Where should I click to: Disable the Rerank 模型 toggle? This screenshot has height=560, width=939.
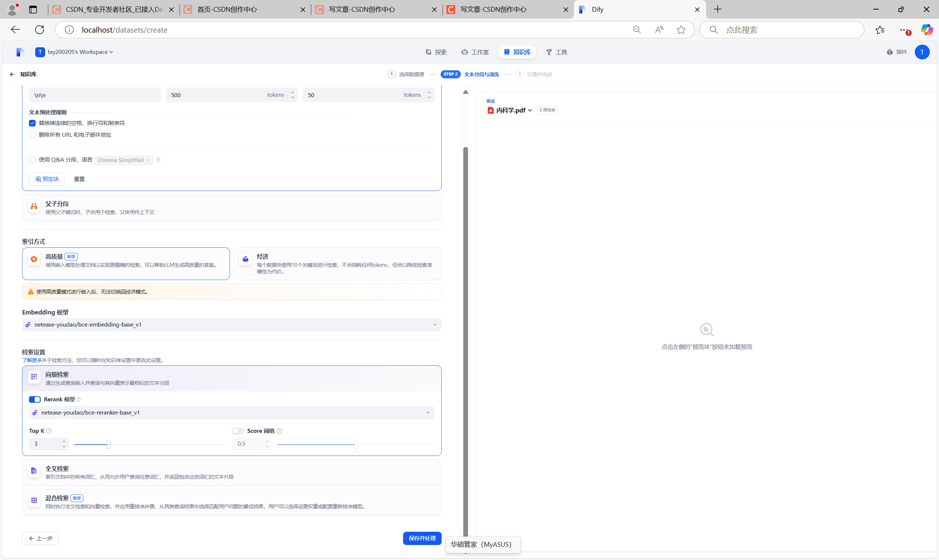(35, 399)
